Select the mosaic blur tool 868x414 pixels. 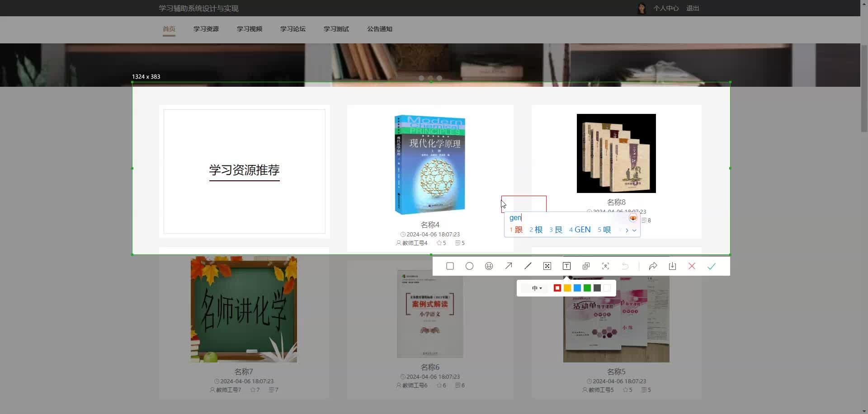pyautogui.click(x=547, y=266)
